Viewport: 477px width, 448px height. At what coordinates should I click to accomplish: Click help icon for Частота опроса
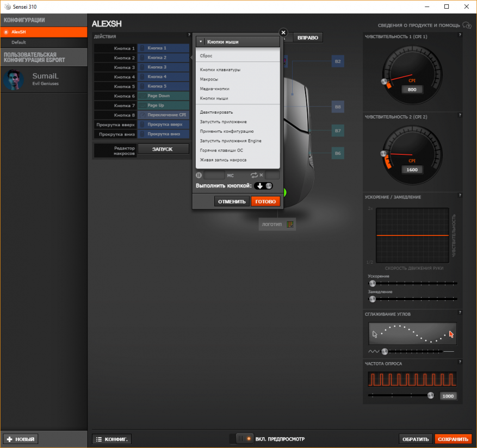[x=460, y=362]
